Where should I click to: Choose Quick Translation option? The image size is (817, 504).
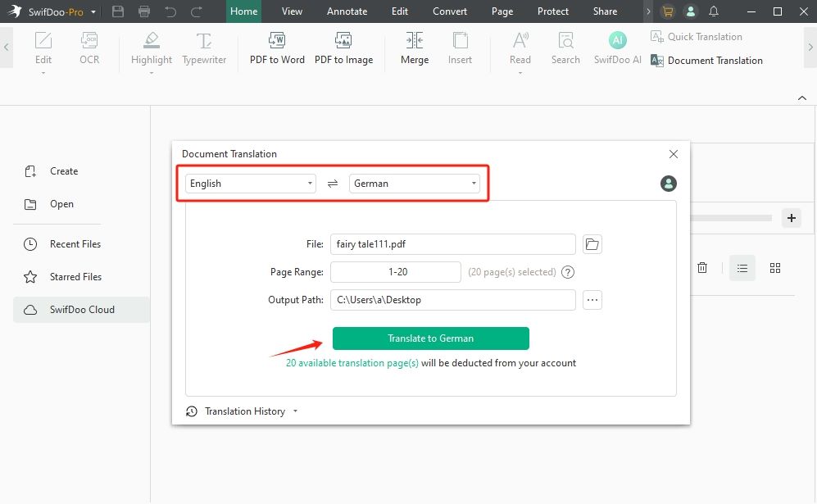click(696, 37)
